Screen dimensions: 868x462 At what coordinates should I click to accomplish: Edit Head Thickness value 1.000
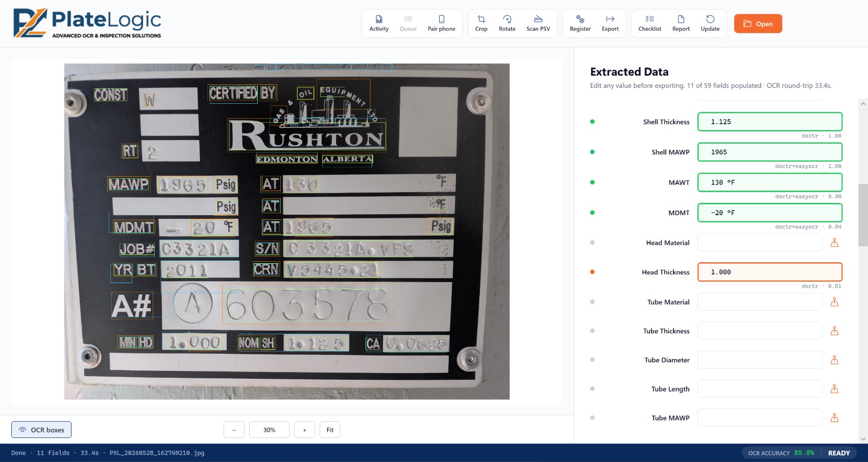pos(769,272)
